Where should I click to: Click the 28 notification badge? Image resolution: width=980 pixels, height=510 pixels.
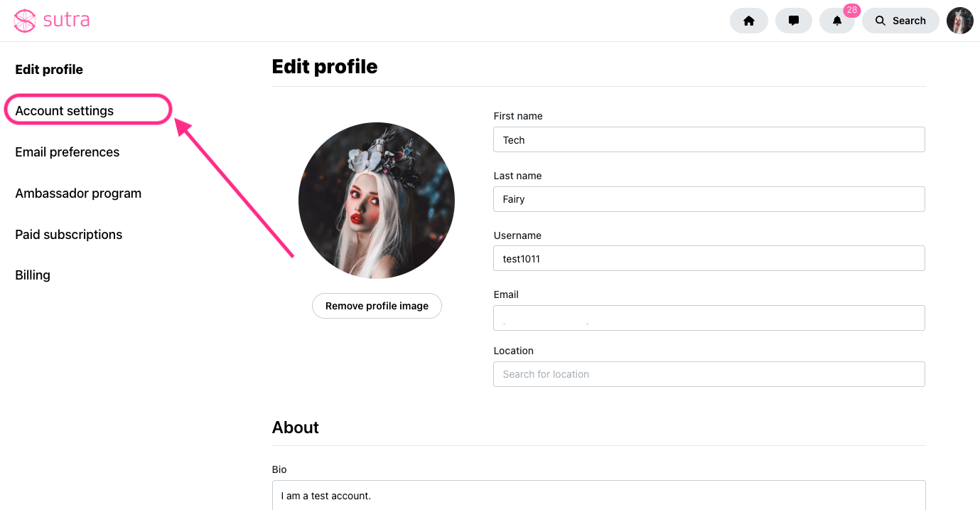(851, 10)
